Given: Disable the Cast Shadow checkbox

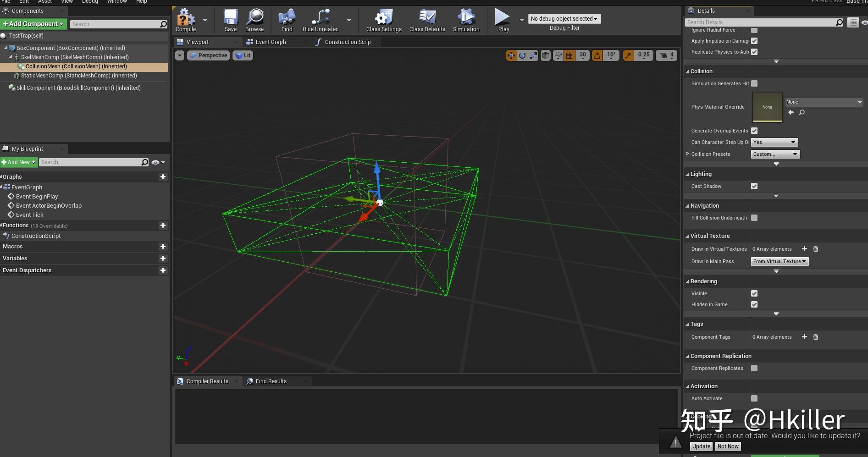Looking at the screenshot, I should [x=754, y=186].
